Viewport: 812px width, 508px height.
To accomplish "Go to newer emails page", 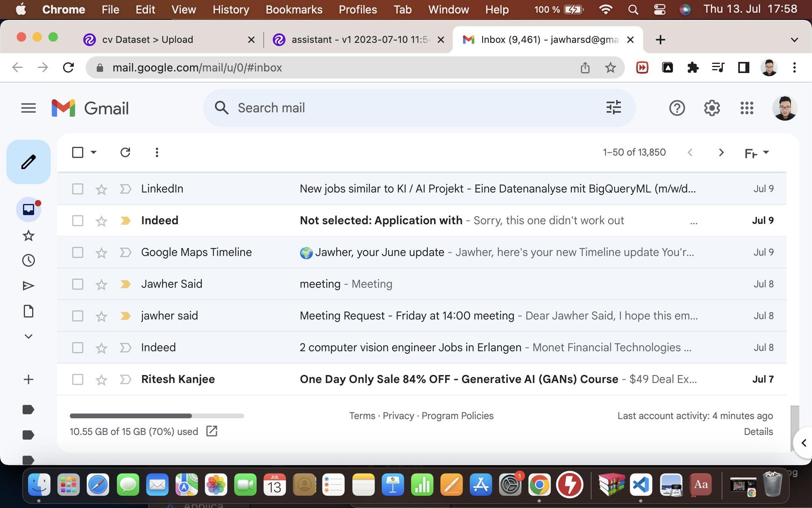I will [x=690, y=152].
